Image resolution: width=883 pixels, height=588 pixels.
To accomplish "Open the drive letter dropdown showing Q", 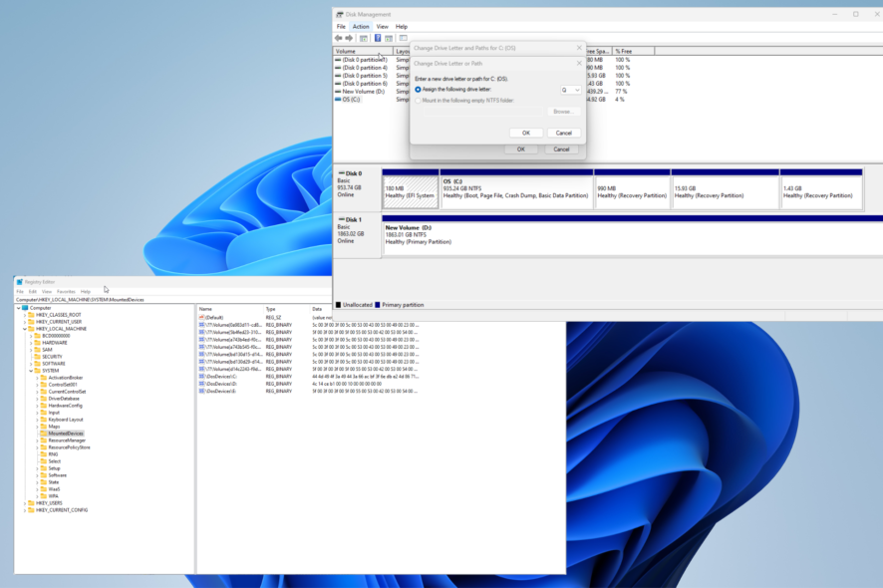I will [x=570, y=90].
